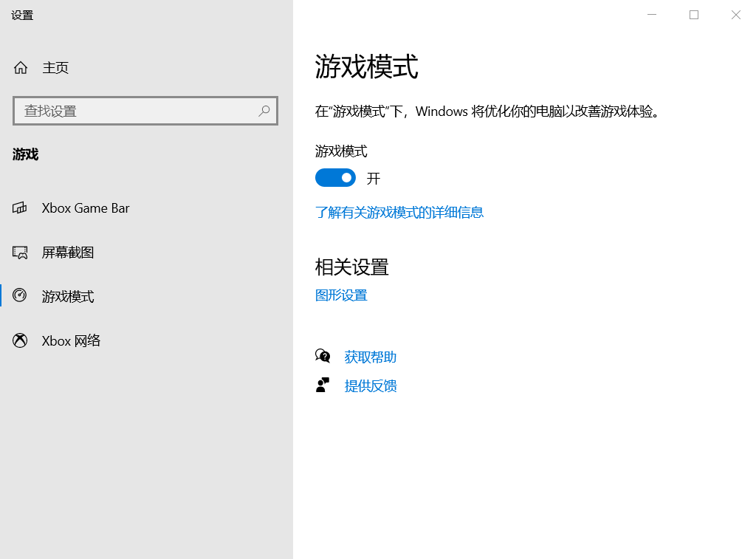Go back to Settings 主页

click(55, 67)
